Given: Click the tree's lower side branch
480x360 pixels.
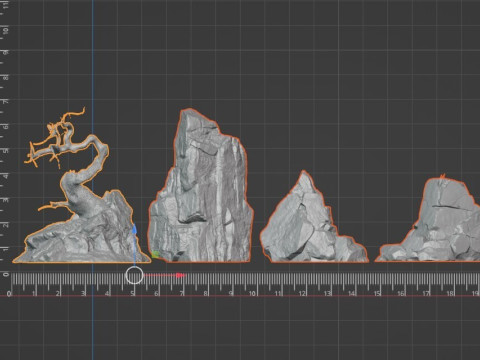Looking at the screenshot, I should point(53,205).
